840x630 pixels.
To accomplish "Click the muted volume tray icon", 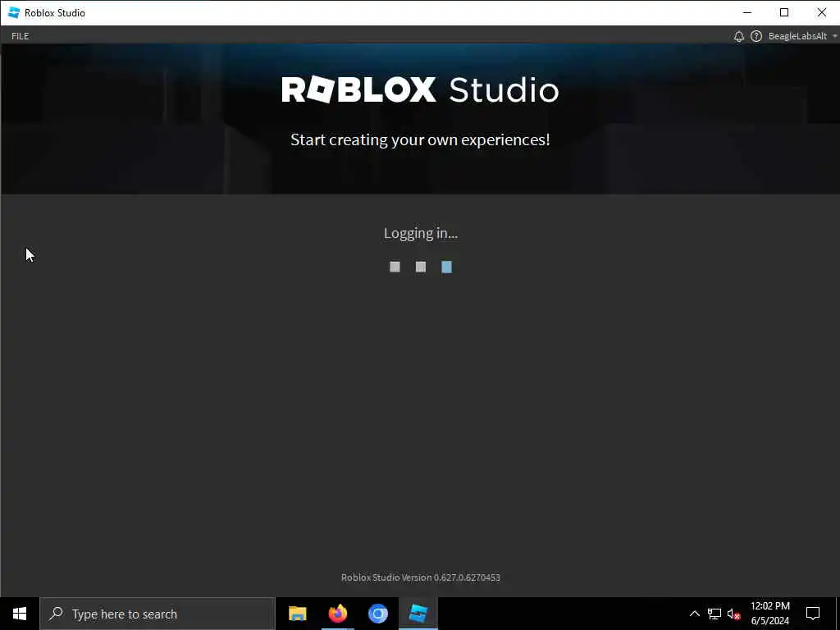I will [x=733, y=614].
